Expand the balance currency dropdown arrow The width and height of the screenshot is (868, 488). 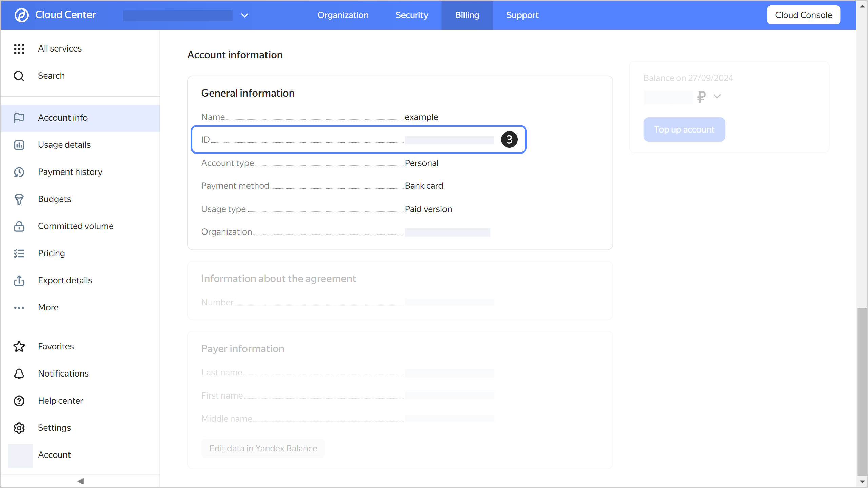click(717, 96)
